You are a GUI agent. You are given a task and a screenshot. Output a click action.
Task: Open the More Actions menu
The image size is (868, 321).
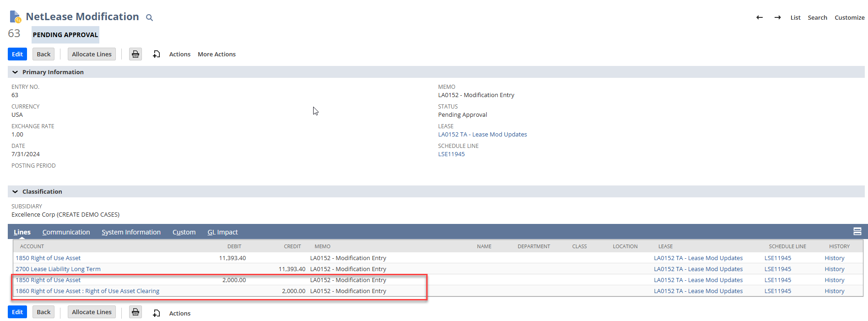click(217, 54)
